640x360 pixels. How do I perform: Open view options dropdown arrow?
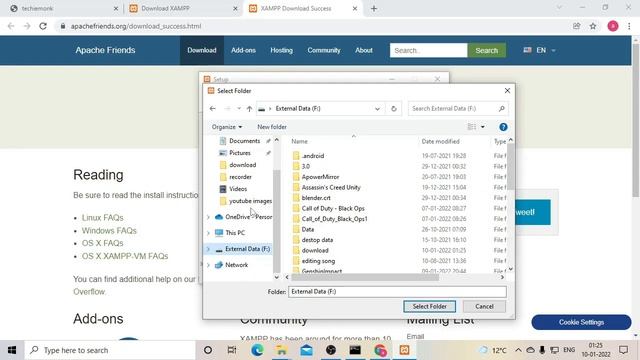483,127
